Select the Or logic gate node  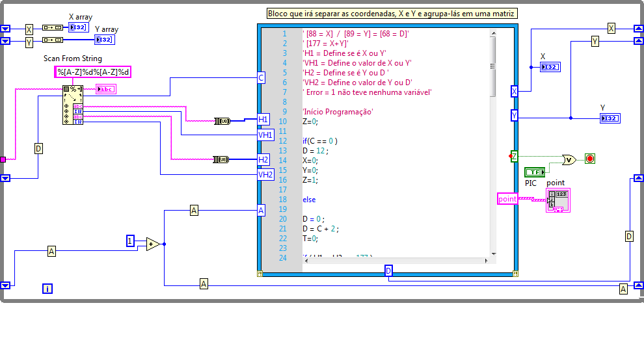569,159
